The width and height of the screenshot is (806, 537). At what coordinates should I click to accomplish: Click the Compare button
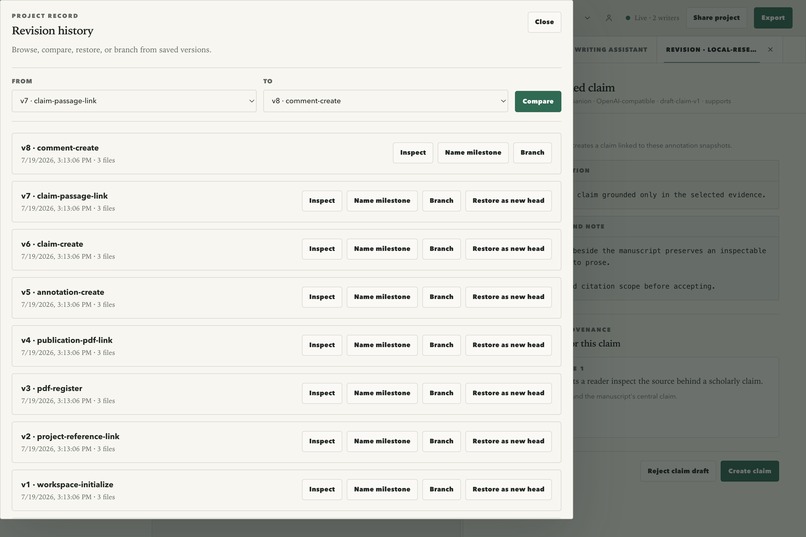(x=538, y=101)
